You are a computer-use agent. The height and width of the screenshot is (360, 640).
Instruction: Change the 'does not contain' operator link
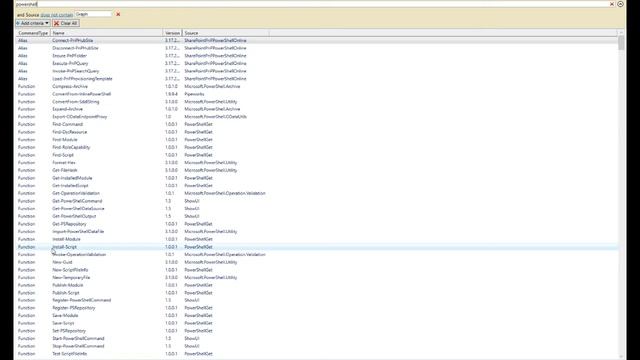57,15
